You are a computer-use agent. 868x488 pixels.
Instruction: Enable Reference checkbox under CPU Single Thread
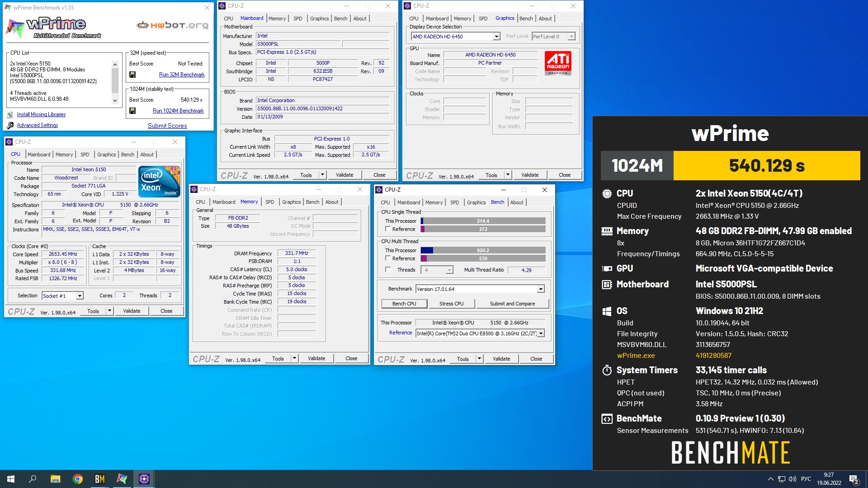(388, 229)
